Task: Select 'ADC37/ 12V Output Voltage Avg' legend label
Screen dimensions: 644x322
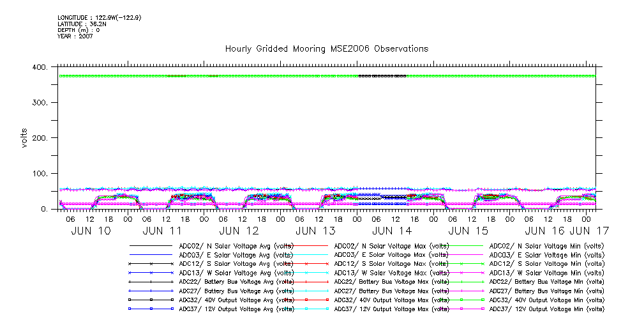Action: [236, 308]
